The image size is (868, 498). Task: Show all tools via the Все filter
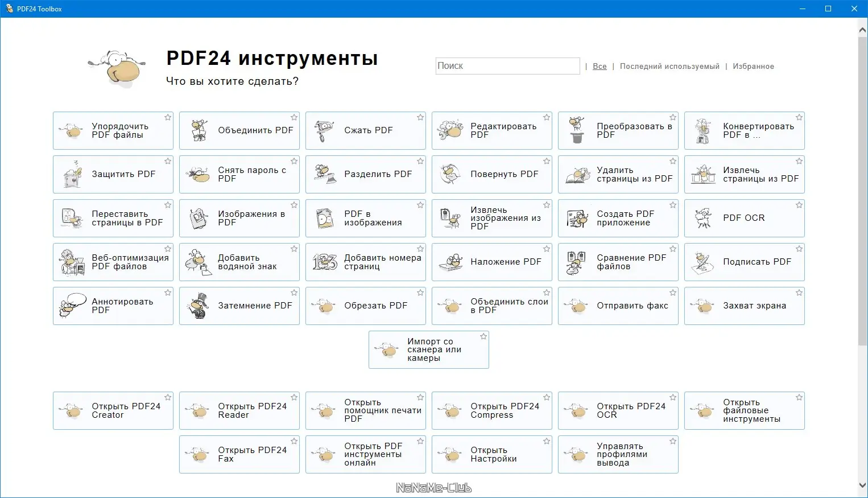(x=600, y=67)
